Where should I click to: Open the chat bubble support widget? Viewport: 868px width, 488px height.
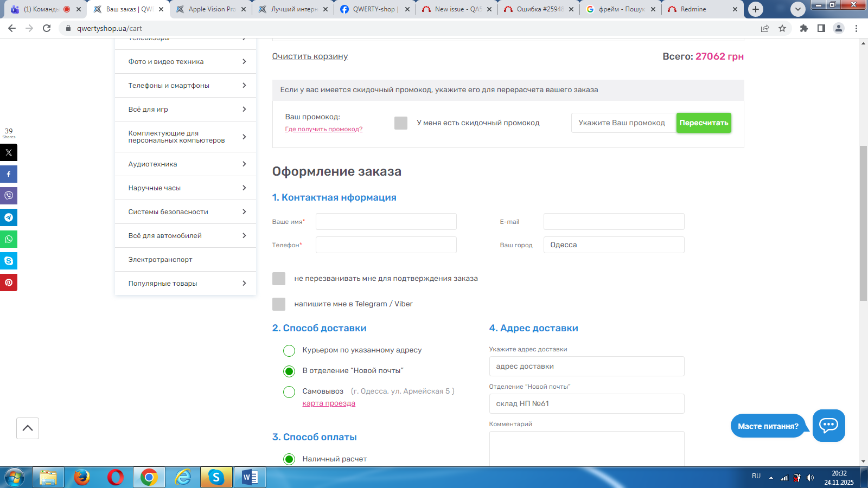[x=828, y=426]
